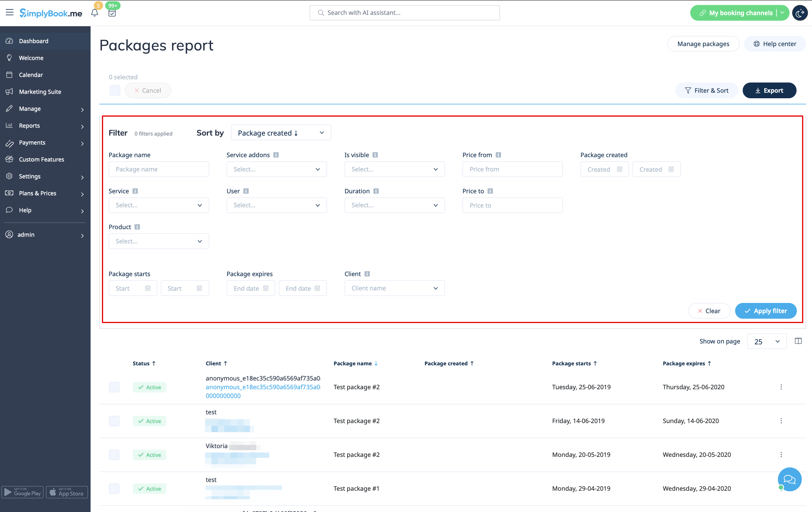Click the column layout icon beside page size
Viewport: 812px width, 512px height.
(798, 341)
